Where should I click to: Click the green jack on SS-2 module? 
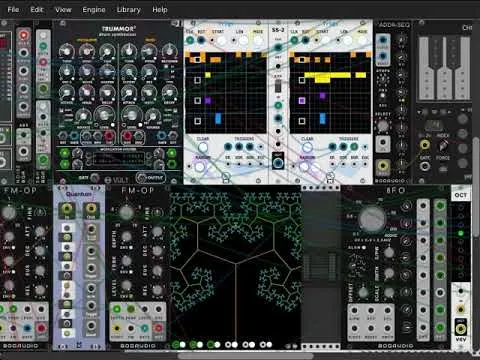(x=278, y=106)
